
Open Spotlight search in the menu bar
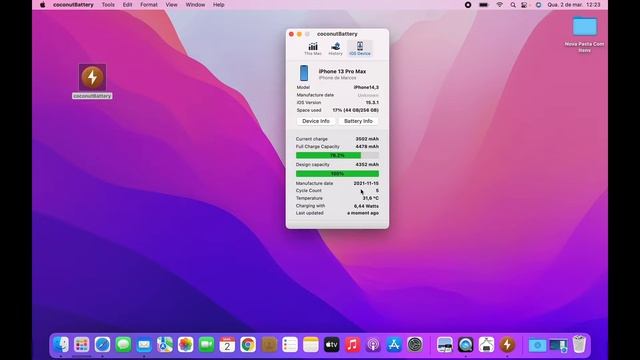[x=513, y=5]
